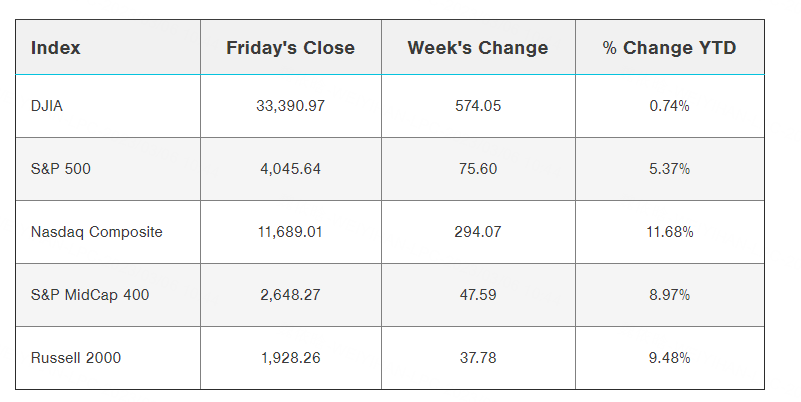Click the Nasdaq YTD value 11.68%
This screenshot has height=402, width=801.
tap(669, 232)
